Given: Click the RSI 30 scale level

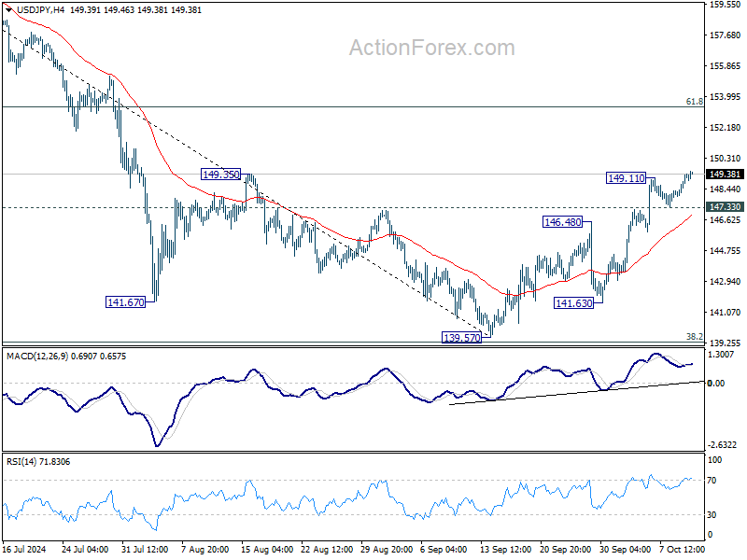Looking at the screenshot, I should click(712, 515).
